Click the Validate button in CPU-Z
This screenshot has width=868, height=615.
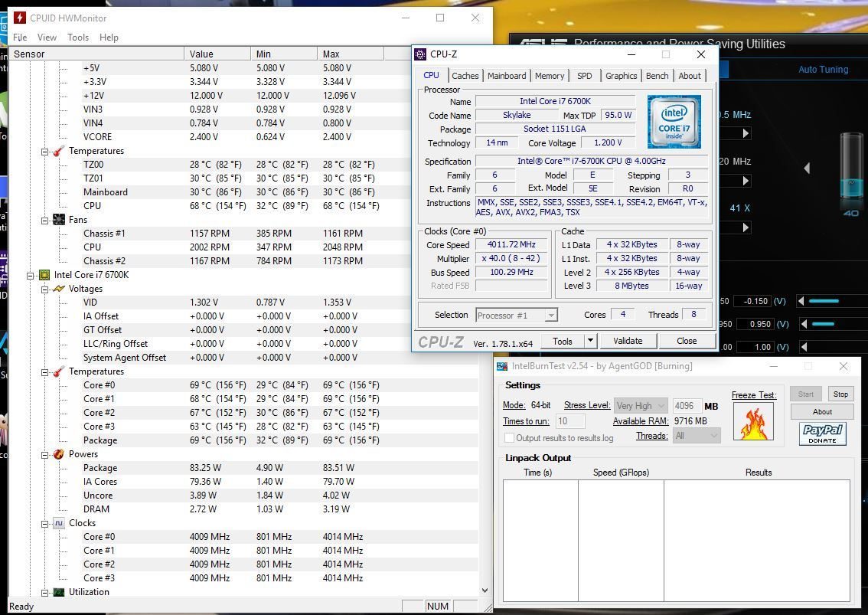point(628,341)
